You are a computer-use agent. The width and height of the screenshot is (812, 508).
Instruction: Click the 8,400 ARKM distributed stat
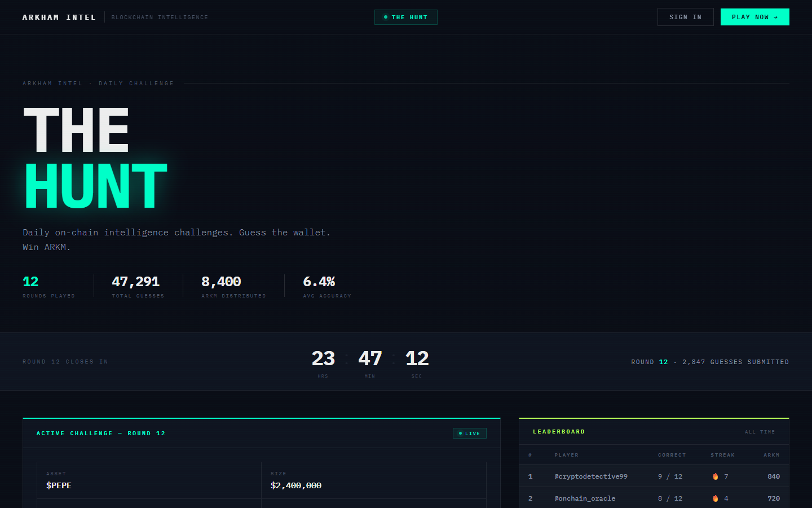(x=221, y=281)
